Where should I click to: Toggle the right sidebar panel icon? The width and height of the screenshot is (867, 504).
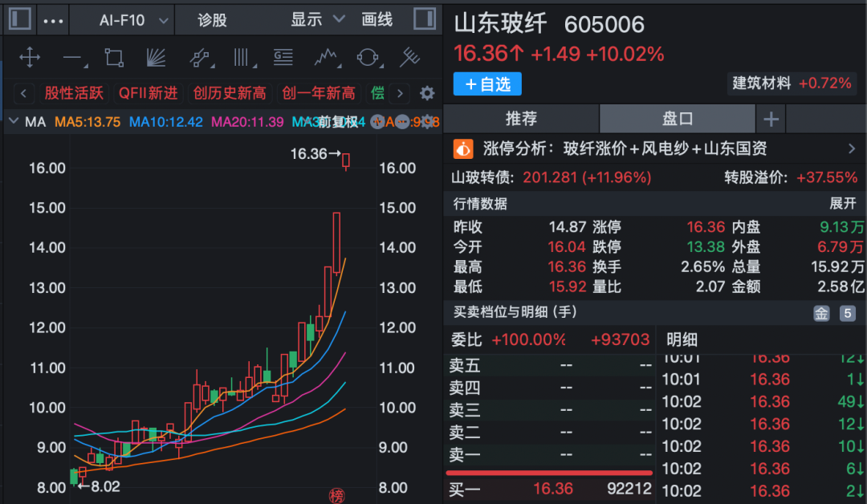(x=425, y=18)
